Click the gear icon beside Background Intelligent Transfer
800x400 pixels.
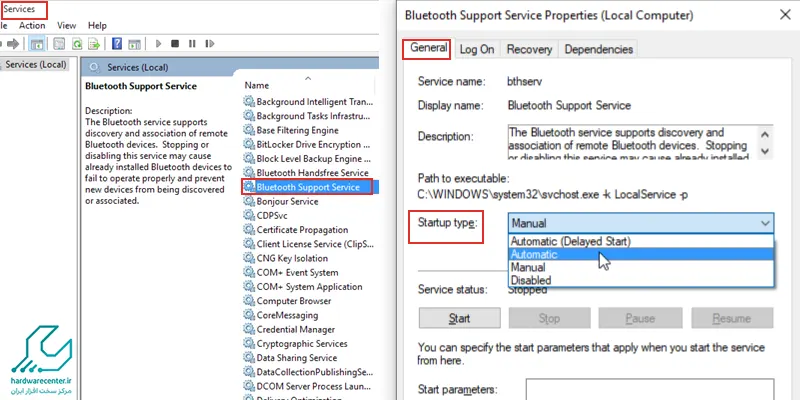click(249, 102)
